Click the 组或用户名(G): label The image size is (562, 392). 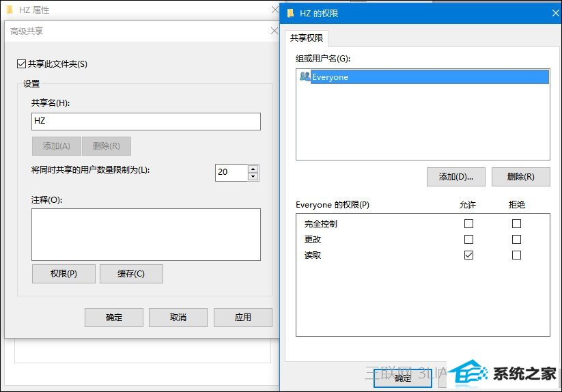(x=323, y=59)
